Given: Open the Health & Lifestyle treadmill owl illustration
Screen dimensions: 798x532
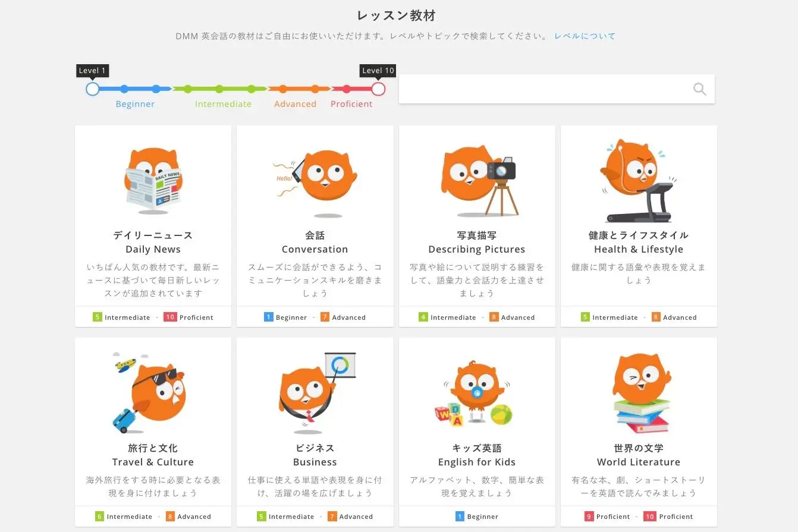Looking at the screenshot, I should (x=639, y=181).
